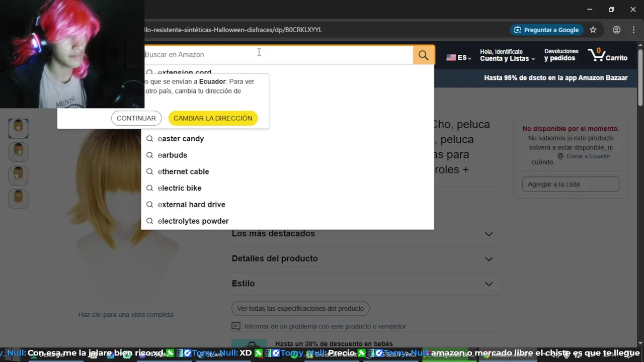Image resolution: width=644 pixels, height=362 pixels.
Task: Click Haz clic para una vista completa
Action: click(126, 315)
